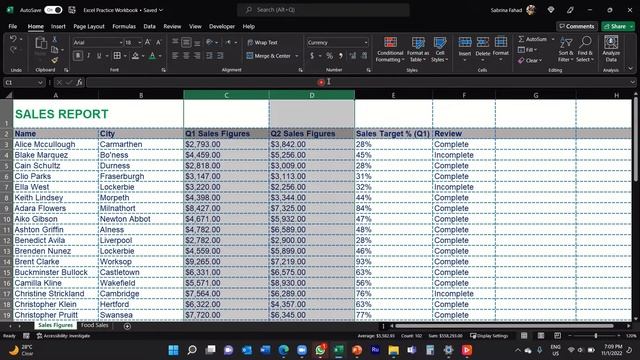Toggle Wrap Text
Image resolution: width=640 pixels, height=360 pixels.
[x=262, y=42]
